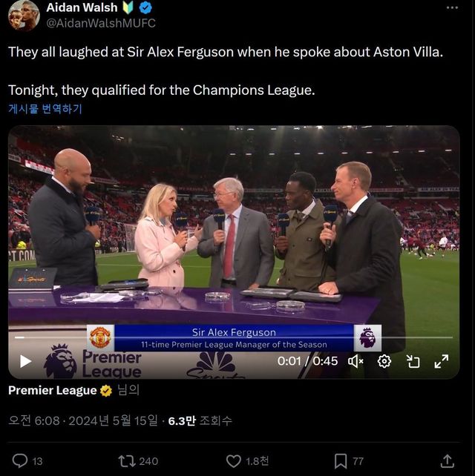The width and height of the screenshot is (475, 476).
Task: Bookmark this post
Action: [x=340, y=460]
